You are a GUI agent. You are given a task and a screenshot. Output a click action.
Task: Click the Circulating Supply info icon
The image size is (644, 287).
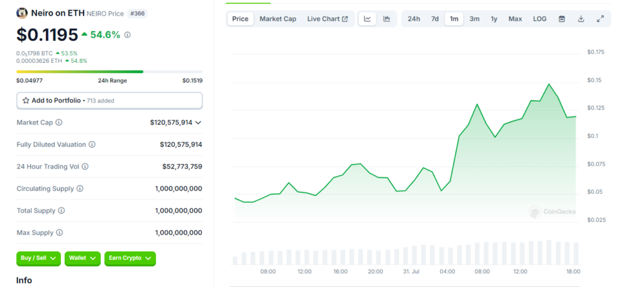[x=80, y=189]
